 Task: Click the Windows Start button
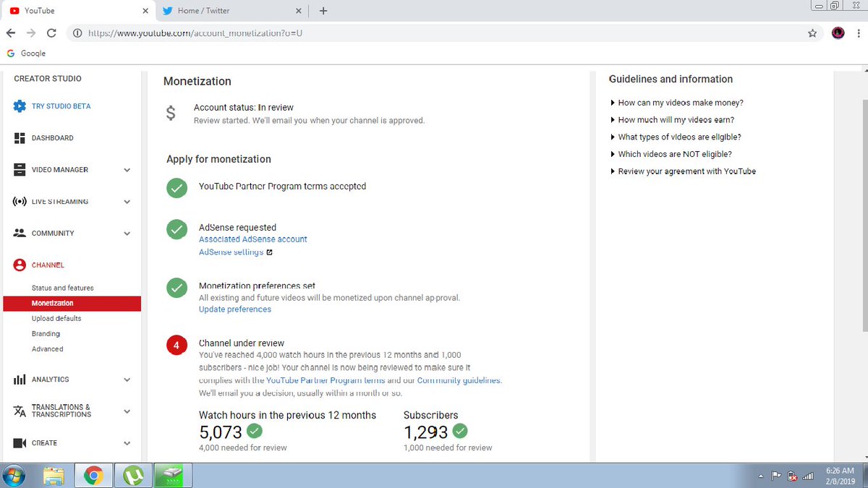pyautogui.click(x=14, y=475)
